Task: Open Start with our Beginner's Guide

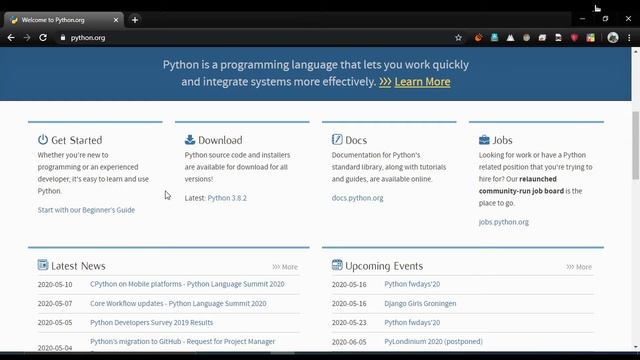Action: 86,210
